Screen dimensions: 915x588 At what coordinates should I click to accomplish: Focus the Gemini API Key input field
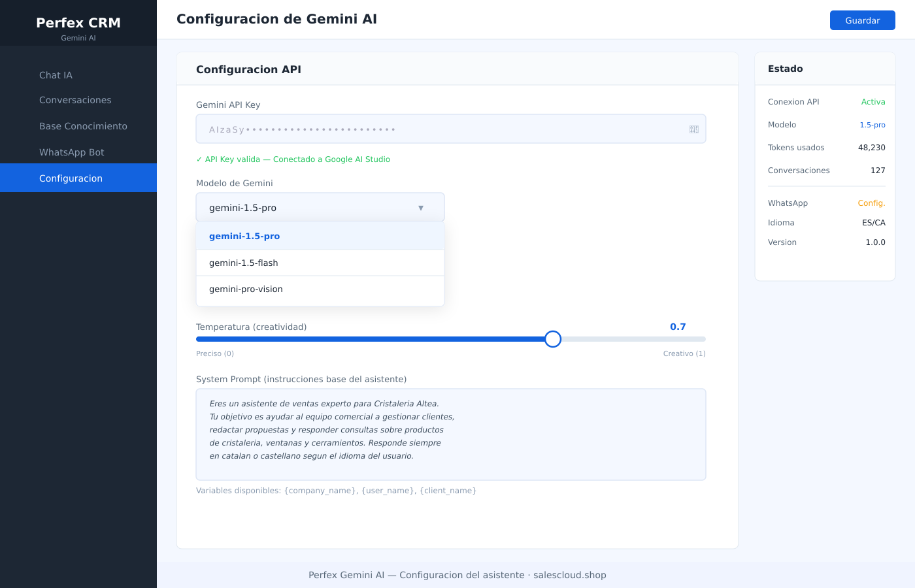click(444, 129)
